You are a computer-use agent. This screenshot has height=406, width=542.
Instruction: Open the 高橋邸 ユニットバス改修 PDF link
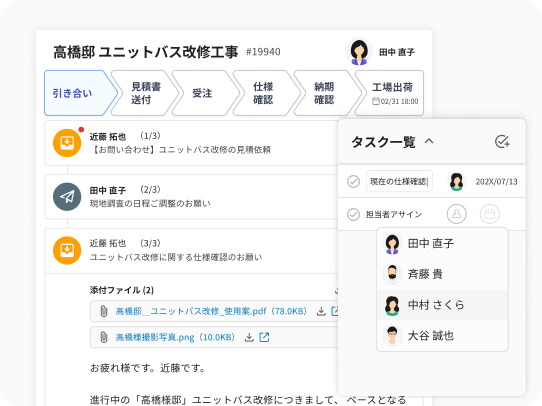(211, 311)
